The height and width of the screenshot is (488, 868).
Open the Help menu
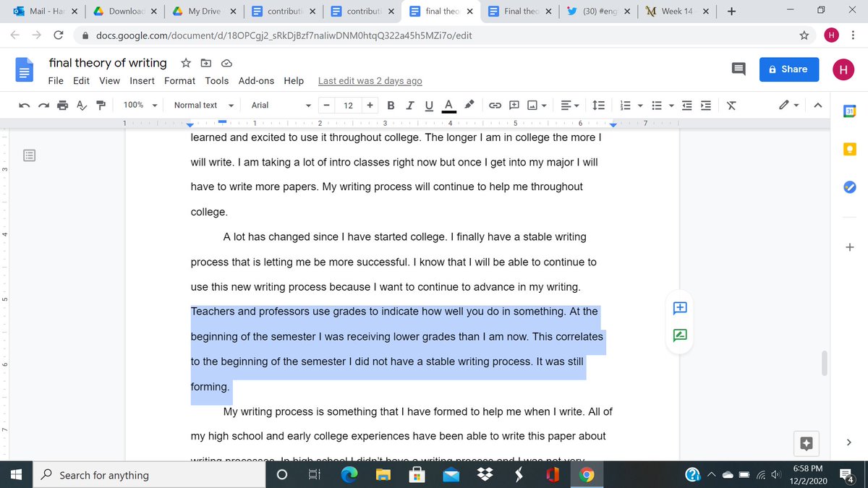coord(294,81)
